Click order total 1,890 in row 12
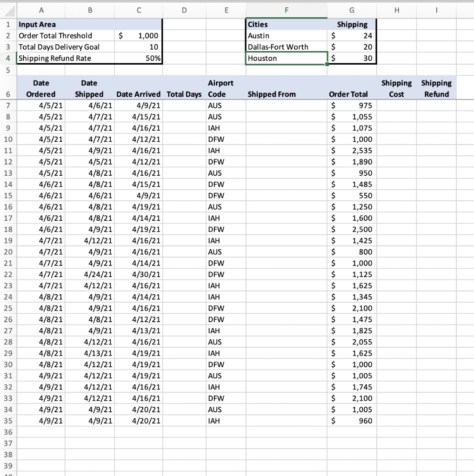The height and width of the screenshot is (476, 474). 352,161
